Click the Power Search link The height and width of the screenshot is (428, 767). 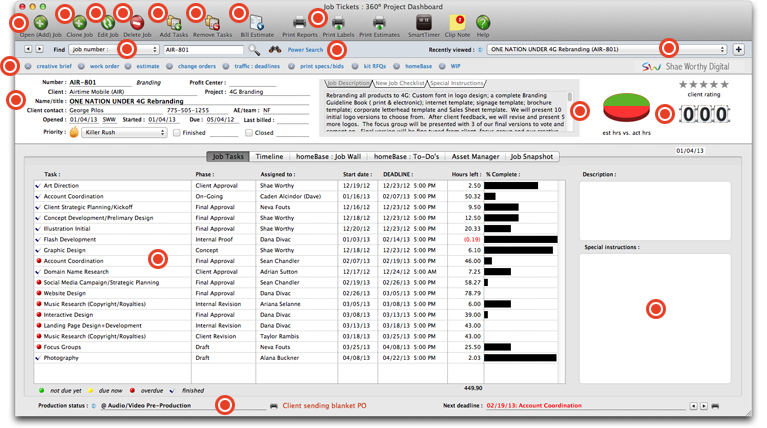point(305,49)
